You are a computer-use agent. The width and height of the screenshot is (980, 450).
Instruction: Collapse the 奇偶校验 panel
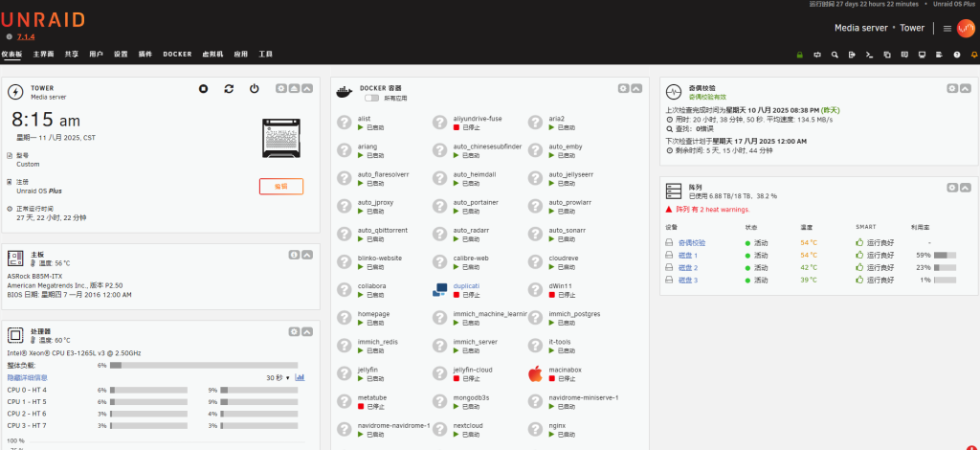click(x=965, y=89)
